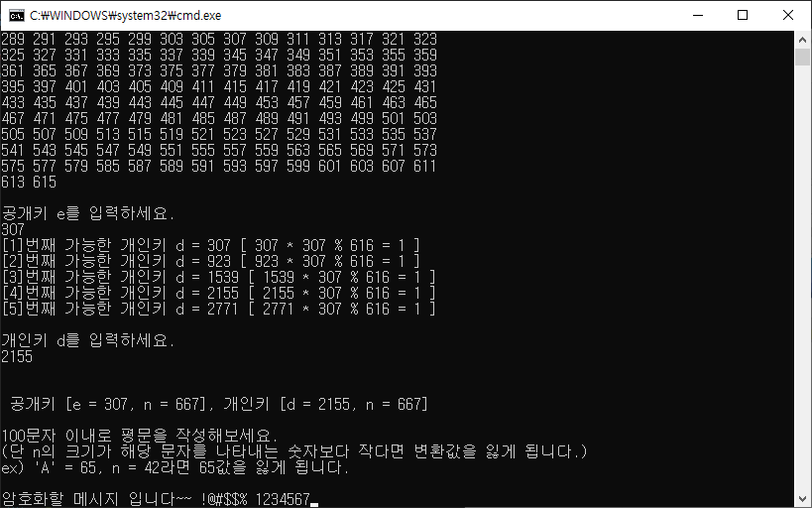Close the cmd.exe window
The width and height of the screenshot is (812, 508).
(x=787, y=16)
